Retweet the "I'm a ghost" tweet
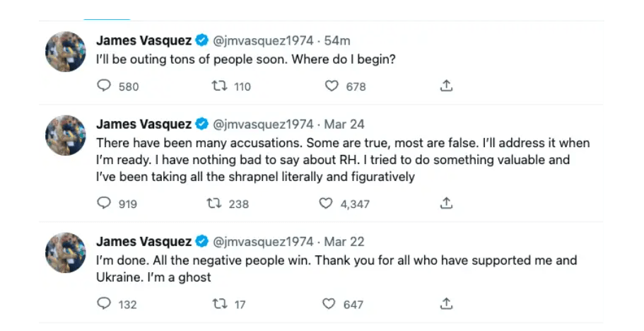The width and height of the screenshot is (644, 331). (x=220, y=304)
